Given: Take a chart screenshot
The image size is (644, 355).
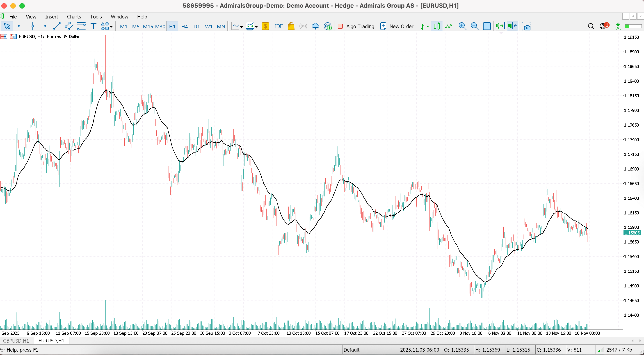Looking at the screenshot, I should 526,26.
